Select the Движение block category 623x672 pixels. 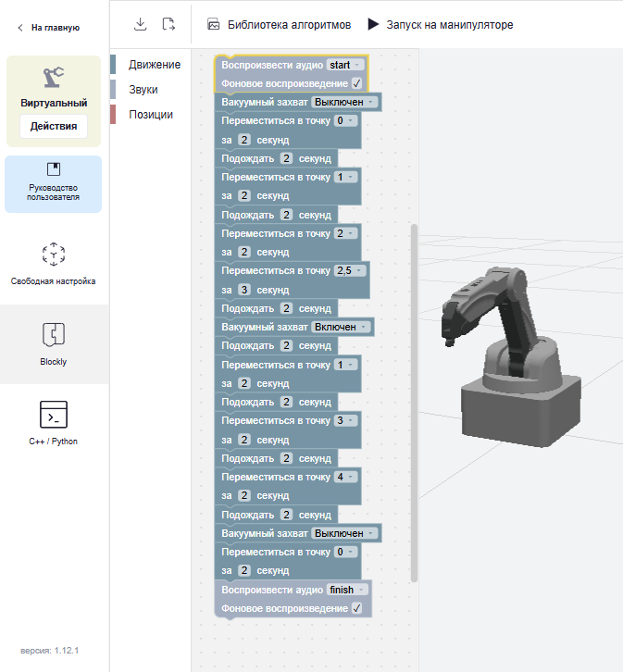[150, 65]
